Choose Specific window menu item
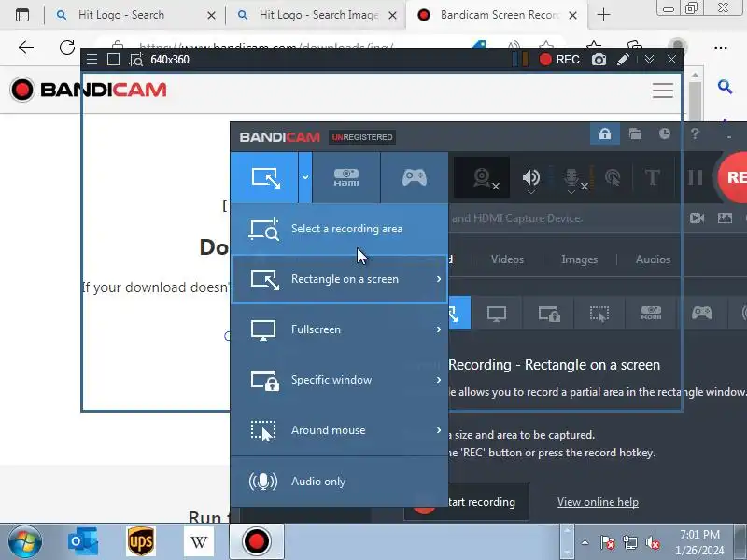The width and height of the screenshot is (747, 560). (339, 380)
